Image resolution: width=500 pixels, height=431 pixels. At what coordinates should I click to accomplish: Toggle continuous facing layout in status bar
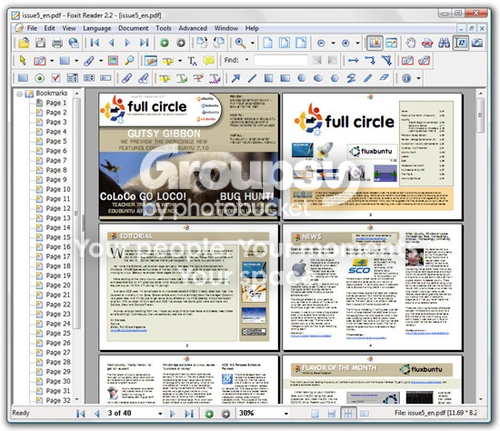coord(348,413)
